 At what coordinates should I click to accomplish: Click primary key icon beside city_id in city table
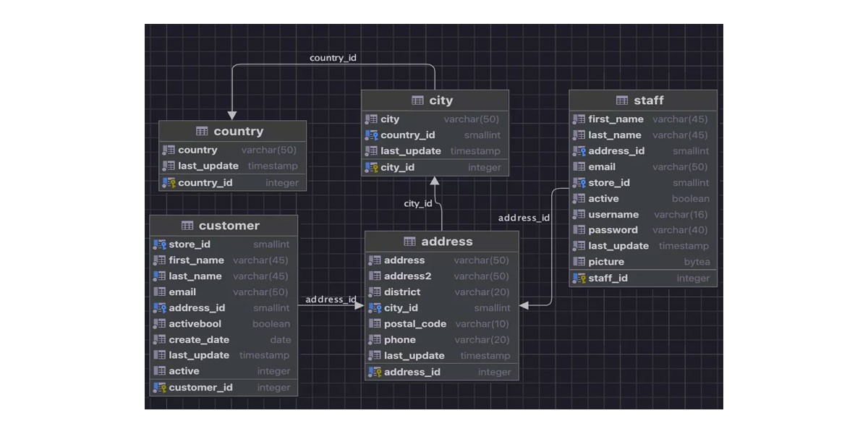[x=372, y=168]
